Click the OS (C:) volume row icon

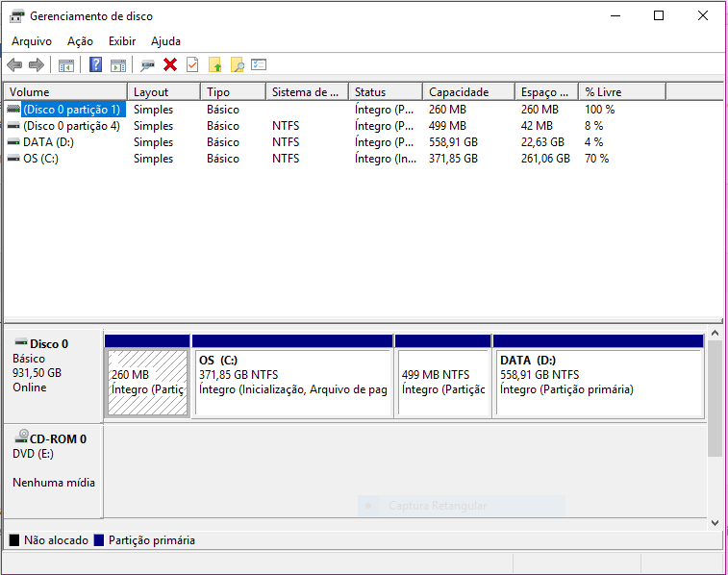coord(13,159)
